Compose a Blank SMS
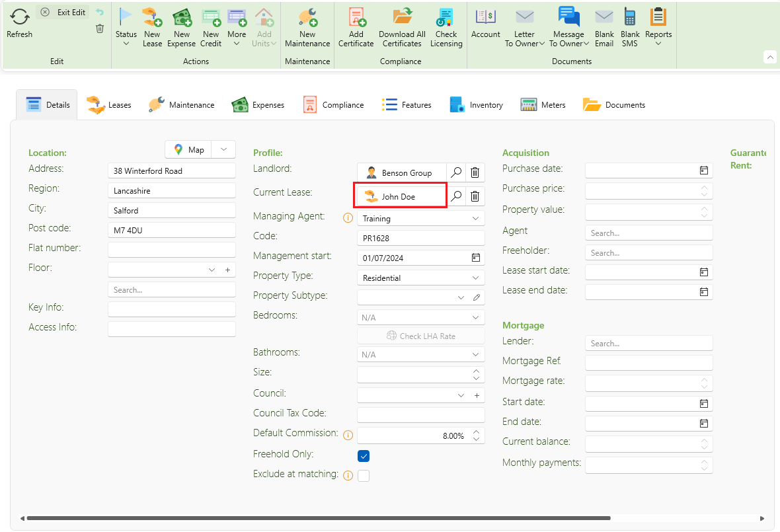 tap(630, 27)
